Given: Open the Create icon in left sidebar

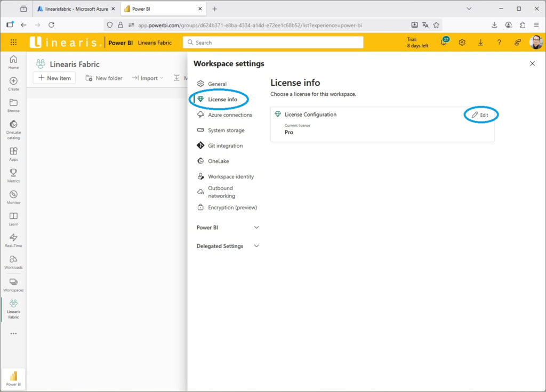Looking at the screenshot, I should pyautogui.click(x=13, y=84).
